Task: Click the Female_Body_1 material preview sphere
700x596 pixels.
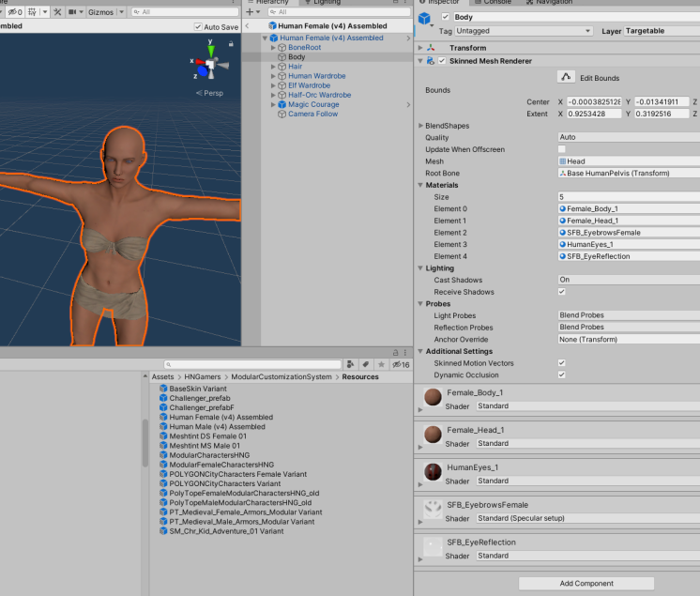Action: [x=433, y=399]
